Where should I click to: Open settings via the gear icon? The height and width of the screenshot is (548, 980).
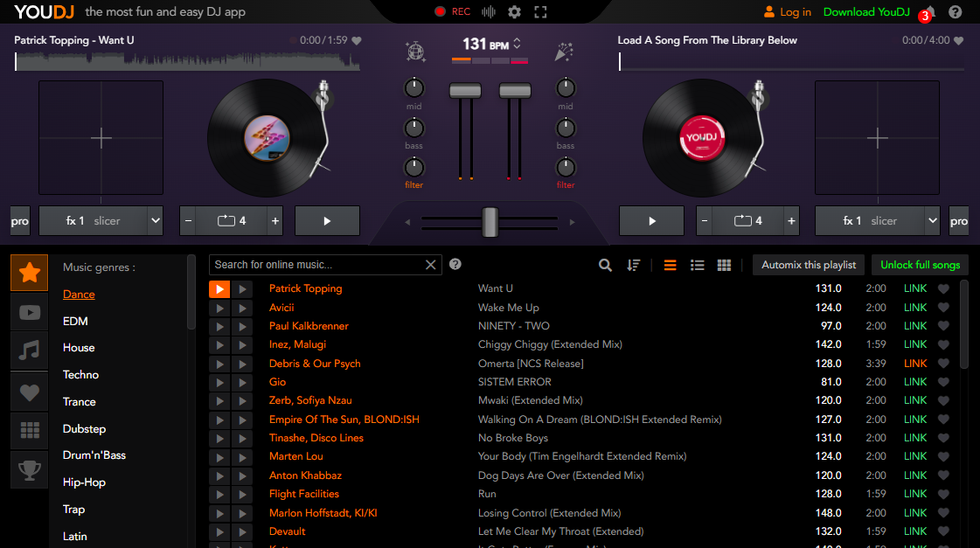514,12
